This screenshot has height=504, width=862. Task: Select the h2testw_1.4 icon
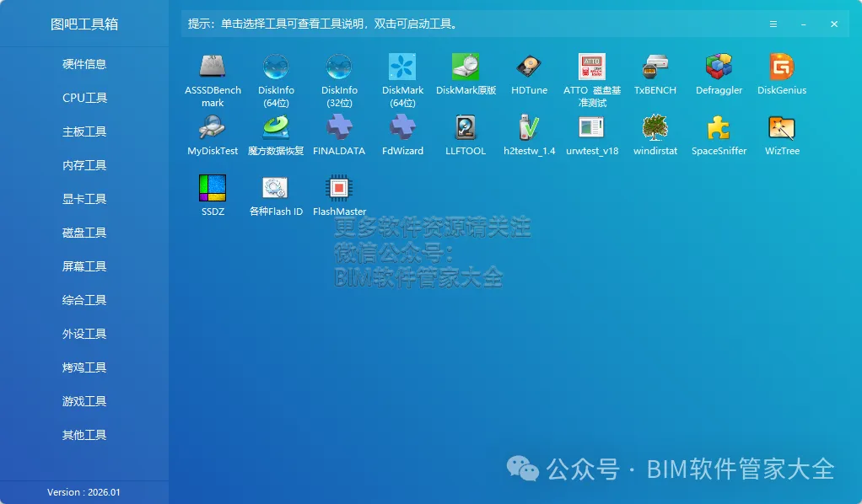click(x=529, y=127)
